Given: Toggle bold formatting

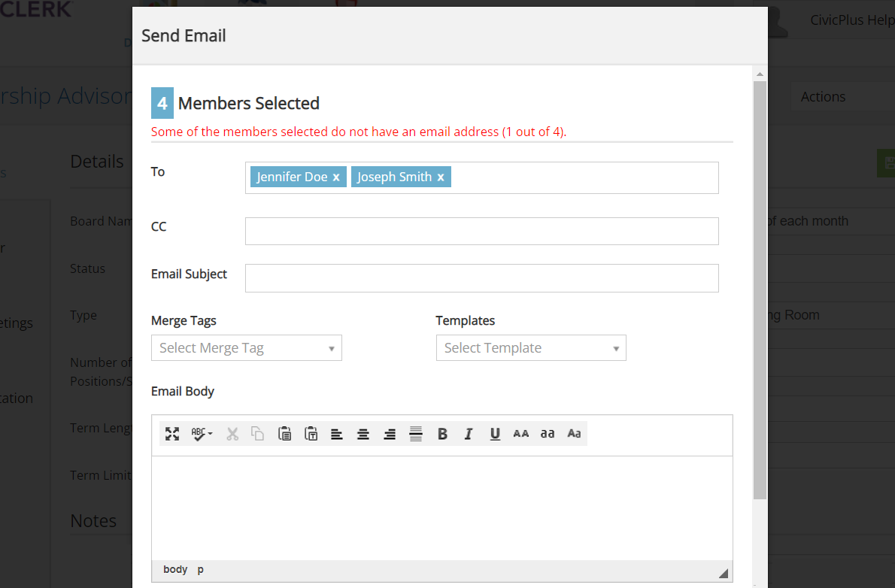Looking at the screenshot, I should 442,434.
